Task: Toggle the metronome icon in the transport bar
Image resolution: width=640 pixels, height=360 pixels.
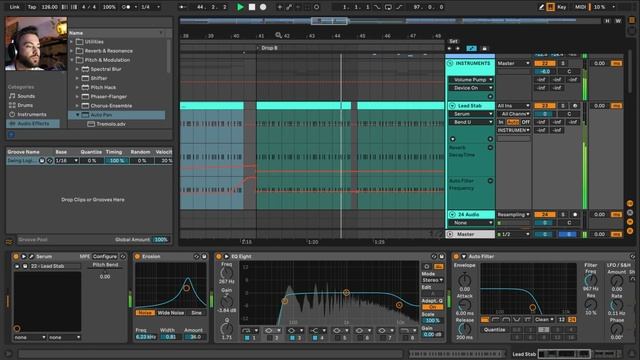Action: pyautogui.click(x=127, y=7)
